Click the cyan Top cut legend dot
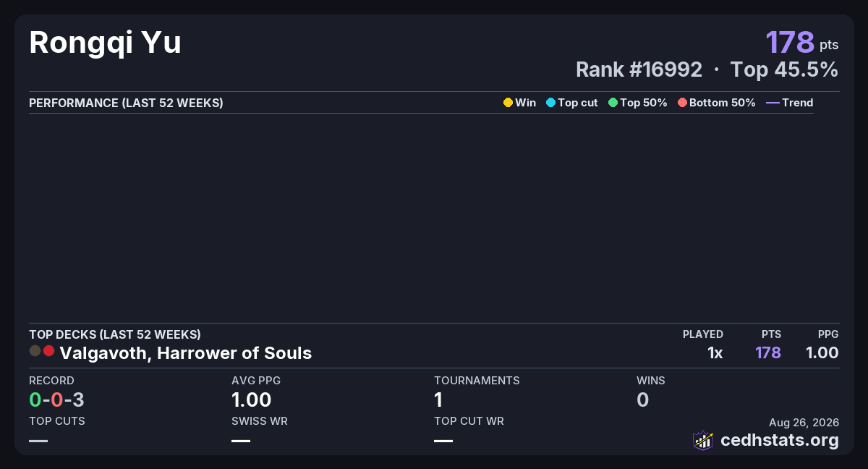Viewport: 868px width, 469px height. pos(550,103)
